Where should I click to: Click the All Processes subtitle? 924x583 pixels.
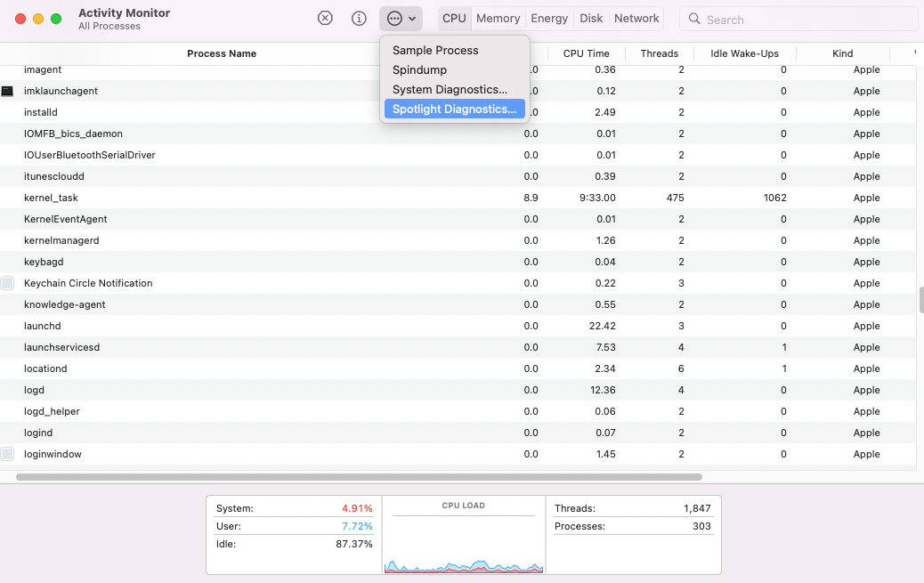coord(109,26)
